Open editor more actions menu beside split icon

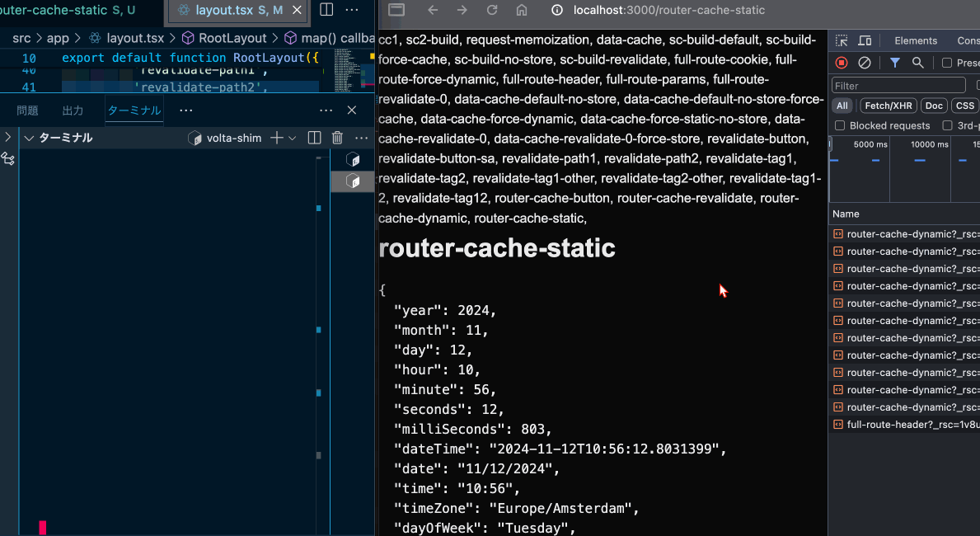click(352, 9)
